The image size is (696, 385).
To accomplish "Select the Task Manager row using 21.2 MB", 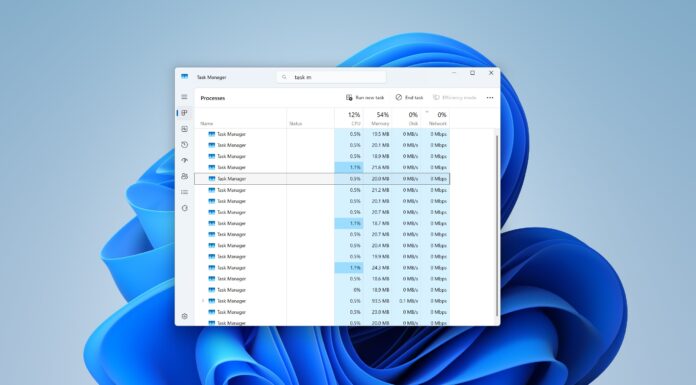I will [x=322, y=190].
